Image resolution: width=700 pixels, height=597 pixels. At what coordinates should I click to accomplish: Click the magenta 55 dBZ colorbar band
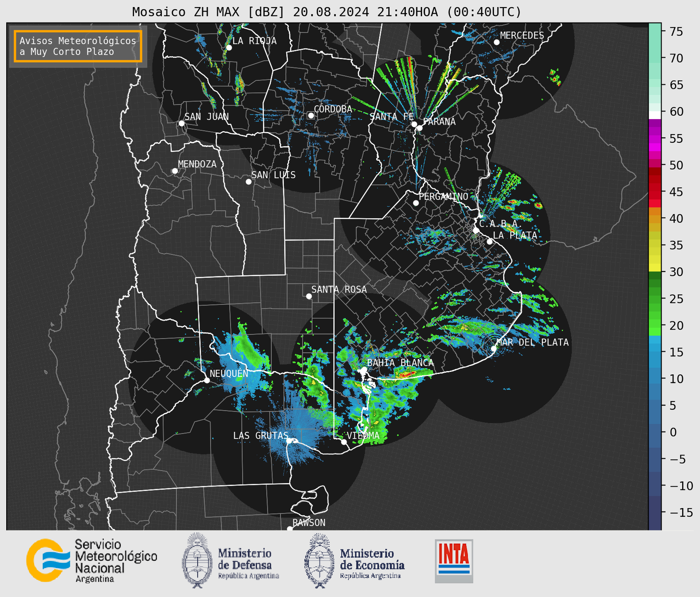655,139
